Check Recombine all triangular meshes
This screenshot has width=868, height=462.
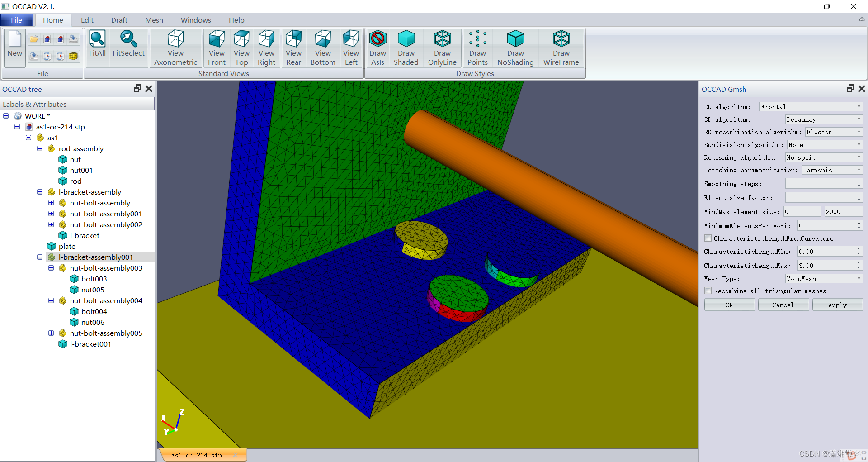(x=708, y=291)
